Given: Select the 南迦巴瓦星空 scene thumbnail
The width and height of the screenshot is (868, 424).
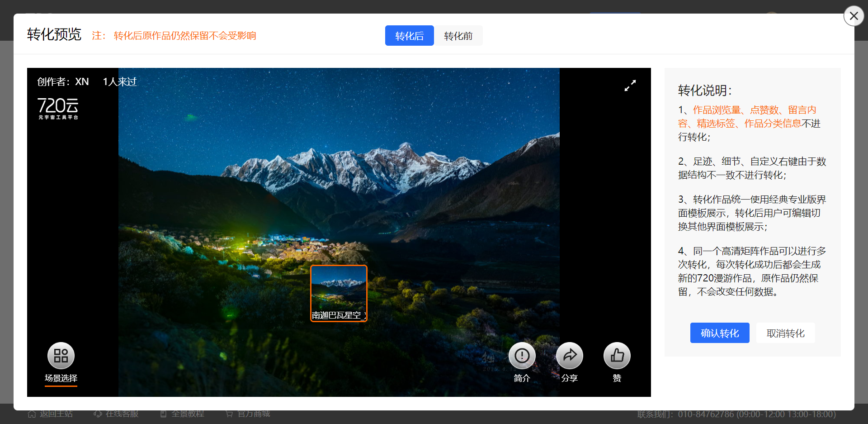Looking at the screenshot, I should 339,293.
